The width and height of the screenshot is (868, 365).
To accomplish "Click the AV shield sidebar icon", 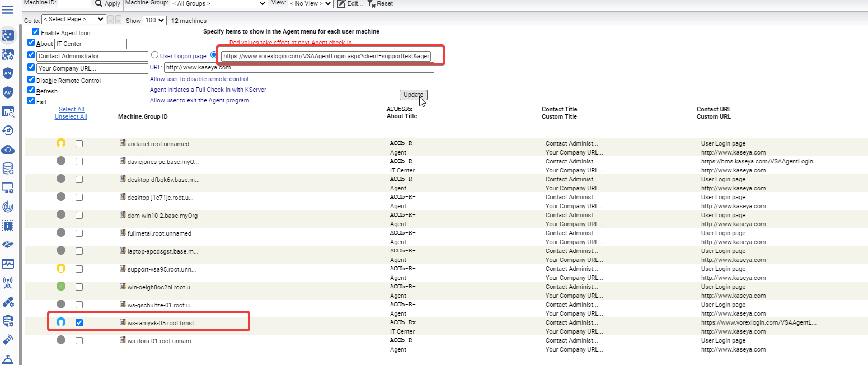I will click(8, 92).
